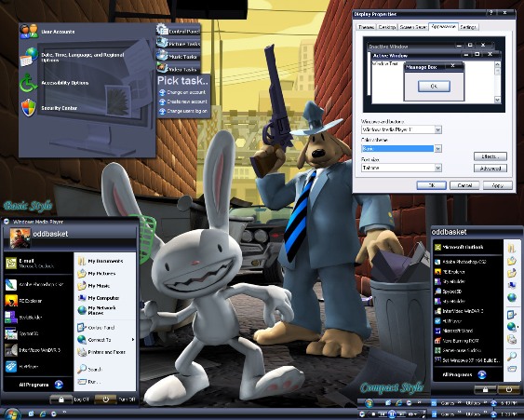Click the oddbasket user picture in Basic start menu
The image size is (524, 420).
pos(20,237)
